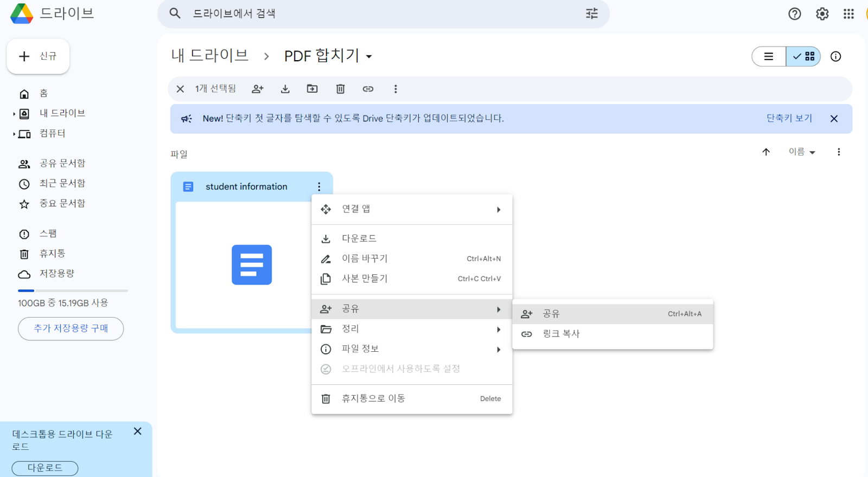
Task: Click 다운로드 button in desktop Drive promo
Action: coord(45,468)
